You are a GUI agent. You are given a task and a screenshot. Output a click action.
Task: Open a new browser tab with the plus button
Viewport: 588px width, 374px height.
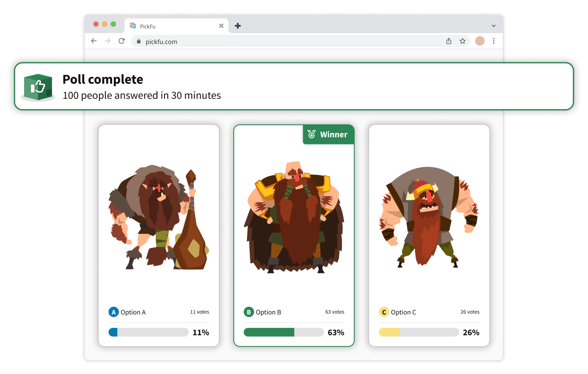[x=238, y=25]
